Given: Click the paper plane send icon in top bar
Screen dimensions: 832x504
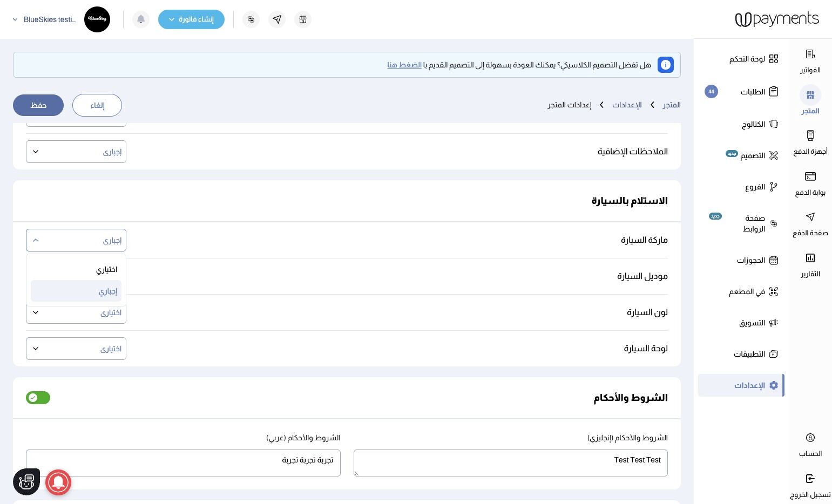Looking at the screenshot, I should (x=277, y=19).
